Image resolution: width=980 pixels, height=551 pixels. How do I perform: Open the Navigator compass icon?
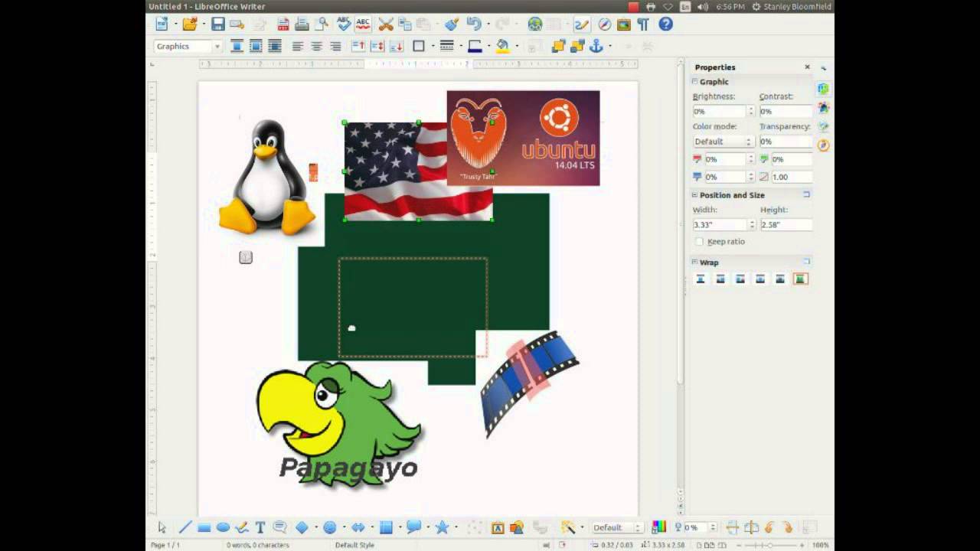click(605, 24)
